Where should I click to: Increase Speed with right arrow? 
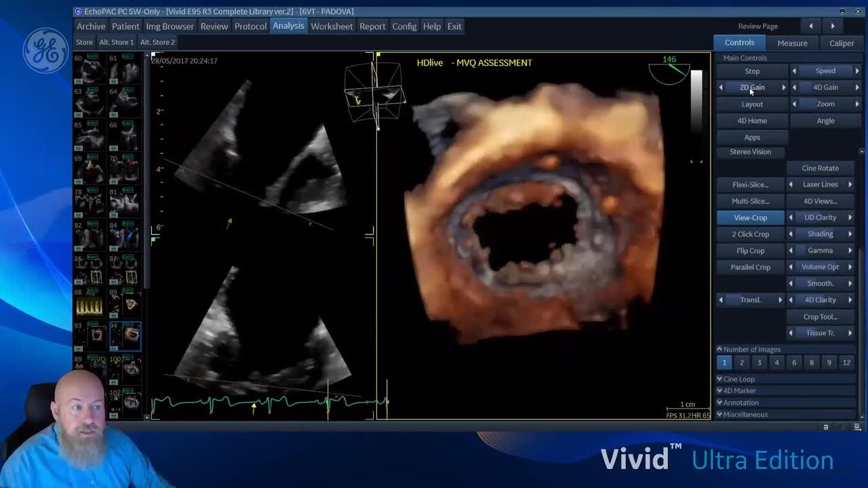pyautogui.click(x=857, y=70)
